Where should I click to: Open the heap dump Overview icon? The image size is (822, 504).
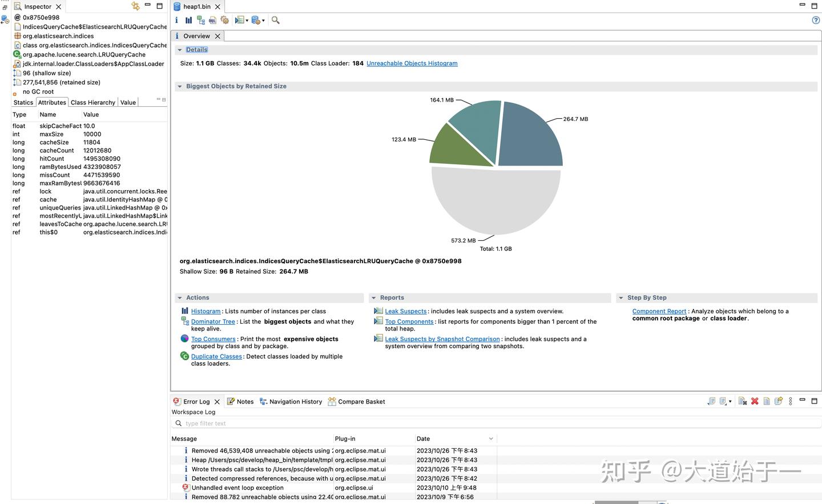176,20
